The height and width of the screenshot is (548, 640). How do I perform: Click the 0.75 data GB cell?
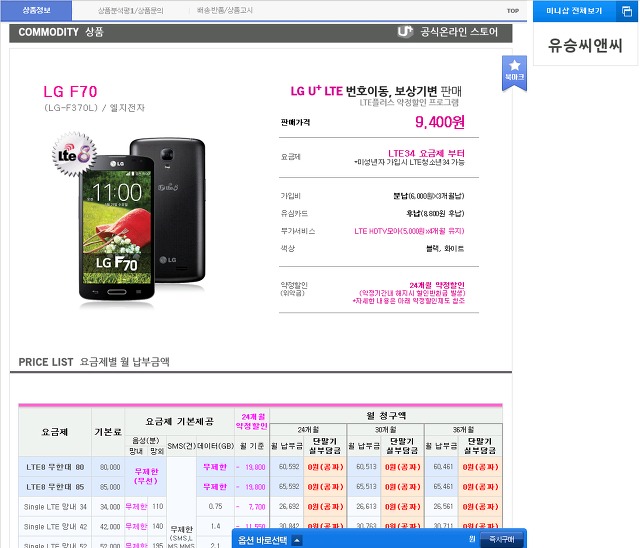[x=216, y=506]
